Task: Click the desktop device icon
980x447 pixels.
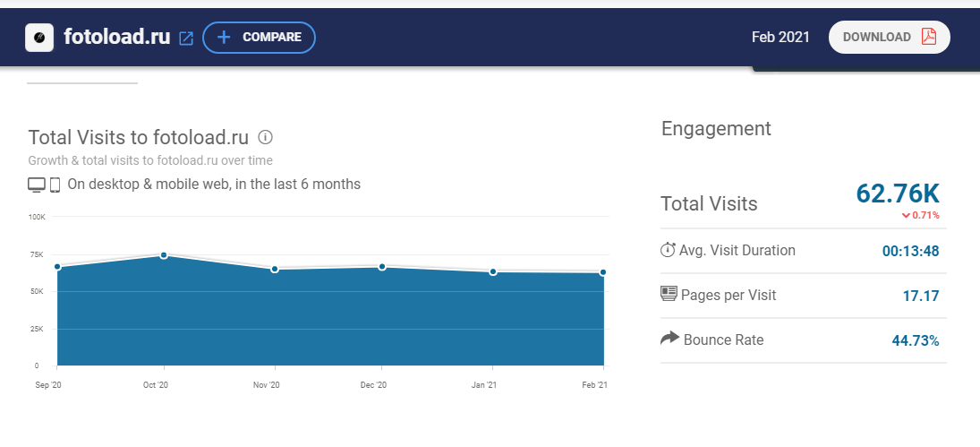Action: (37, 185)
